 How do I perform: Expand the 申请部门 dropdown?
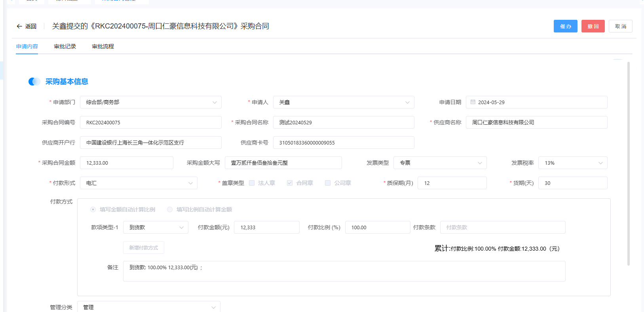coord(214,103)
